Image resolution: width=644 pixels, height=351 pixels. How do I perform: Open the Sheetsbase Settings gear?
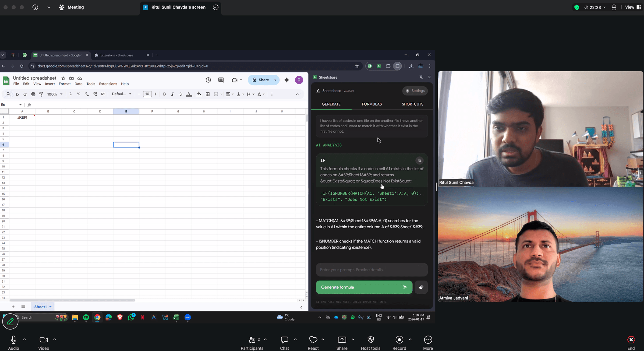(415, 91)
